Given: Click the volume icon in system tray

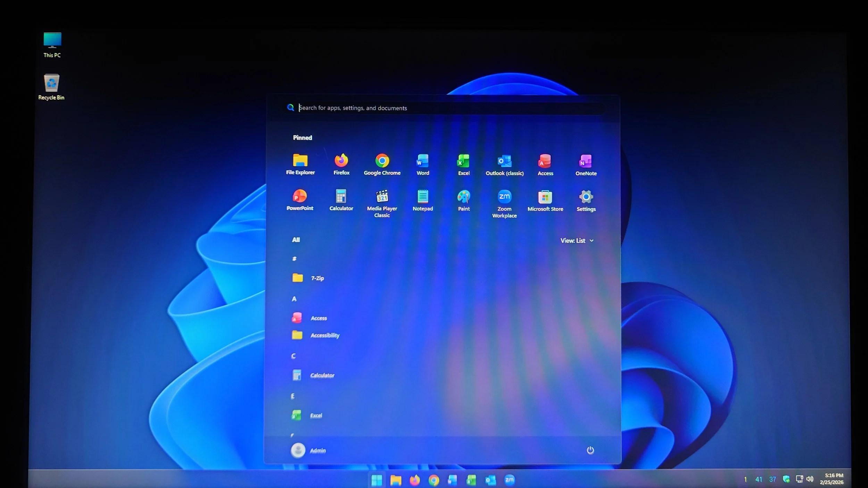Looking at the screenshot, I should pyautogui.click(x=810, y=479).
